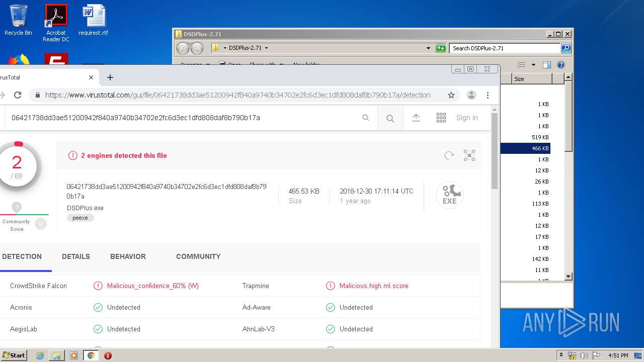
Task: Select the highlighted 466 KB file row
Action: pos(525,148)
